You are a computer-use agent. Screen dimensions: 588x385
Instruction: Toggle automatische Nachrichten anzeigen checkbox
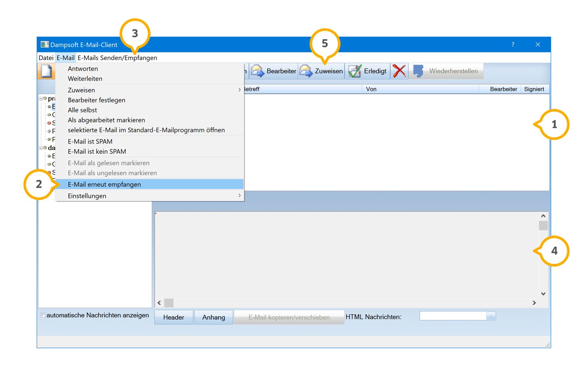pyautogui.click(x=43, y=315)
